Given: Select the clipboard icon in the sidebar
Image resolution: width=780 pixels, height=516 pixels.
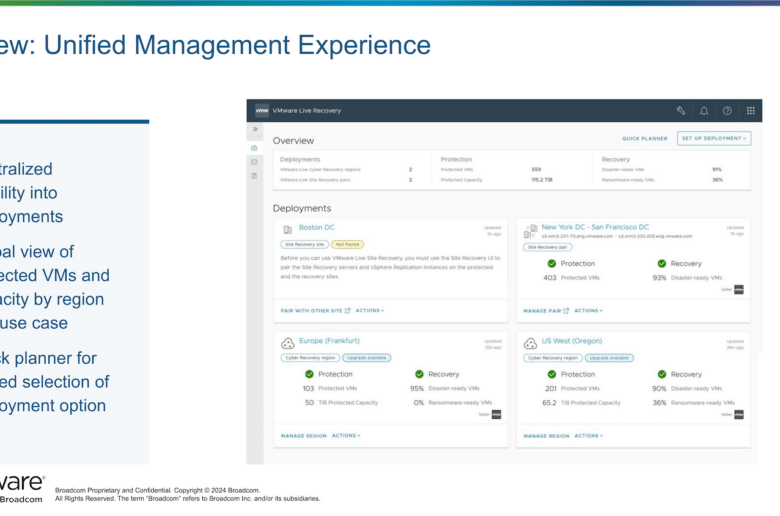Looking at the screenshot, I should pyautogui.click(x=254, y=176).
